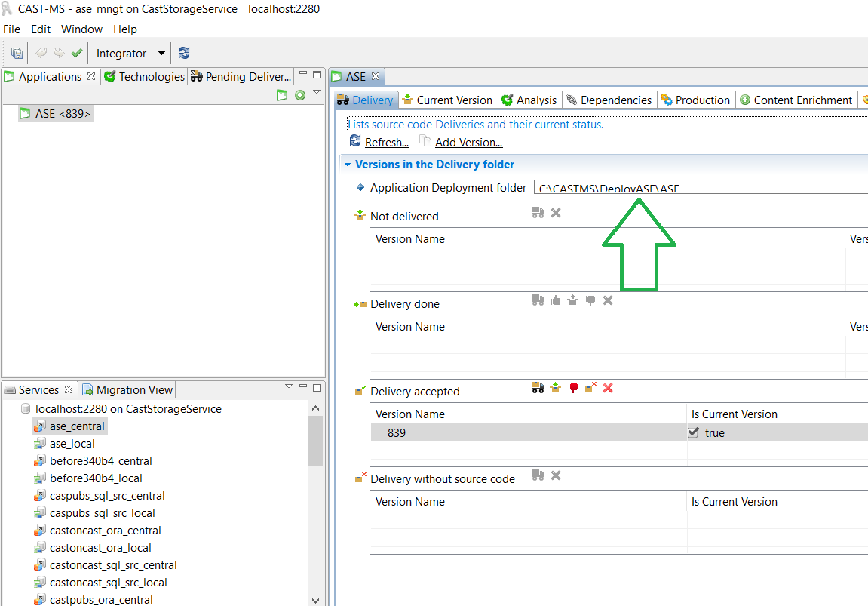Toggle the Is Current Version checkbox for 839
This screenshot has height=606, width=868.
point(694,432)
